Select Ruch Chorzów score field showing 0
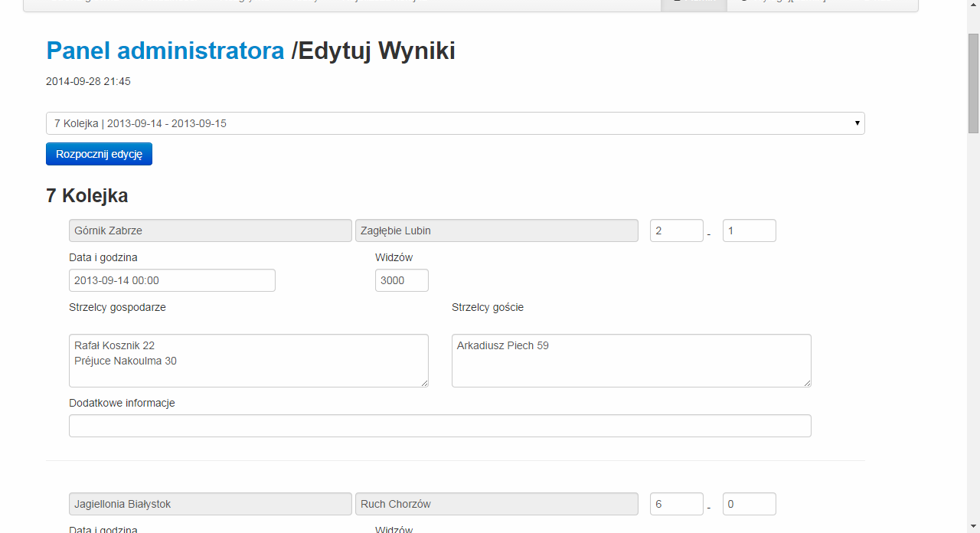Viewport: 980px width, 533px height. pos(749,504)
